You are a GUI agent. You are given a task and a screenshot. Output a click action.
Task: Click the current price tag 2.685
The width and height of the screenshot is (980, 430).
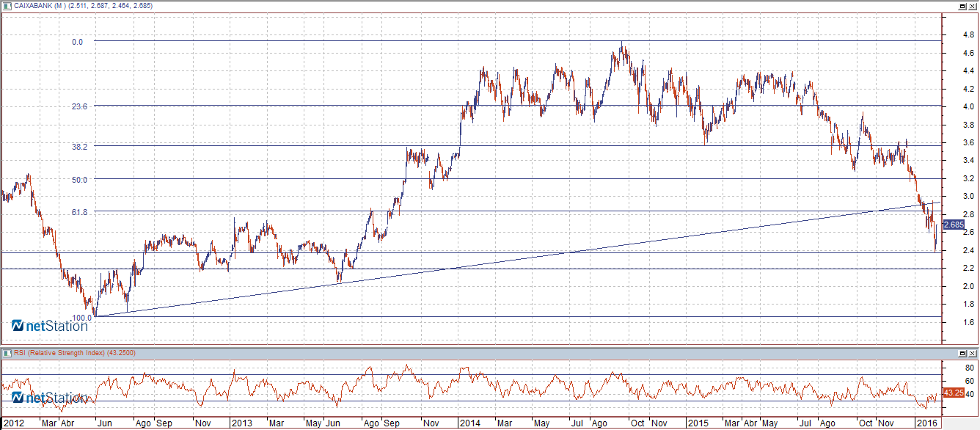point(954,225)
